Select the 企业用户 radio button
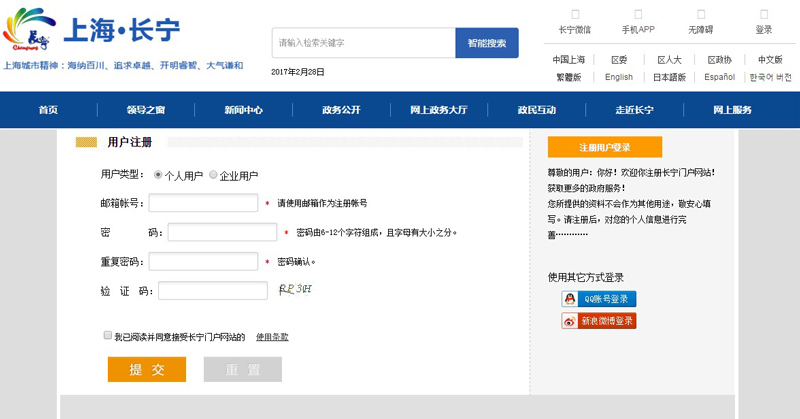The height and width of the screenshot is (419, 800). (213, 175)
